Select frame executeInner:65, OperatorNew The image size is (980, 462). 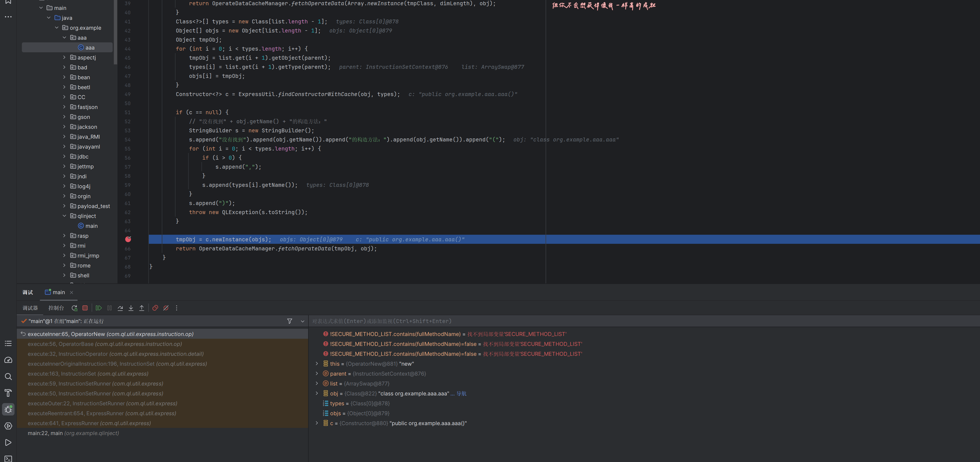click(163, 334)
